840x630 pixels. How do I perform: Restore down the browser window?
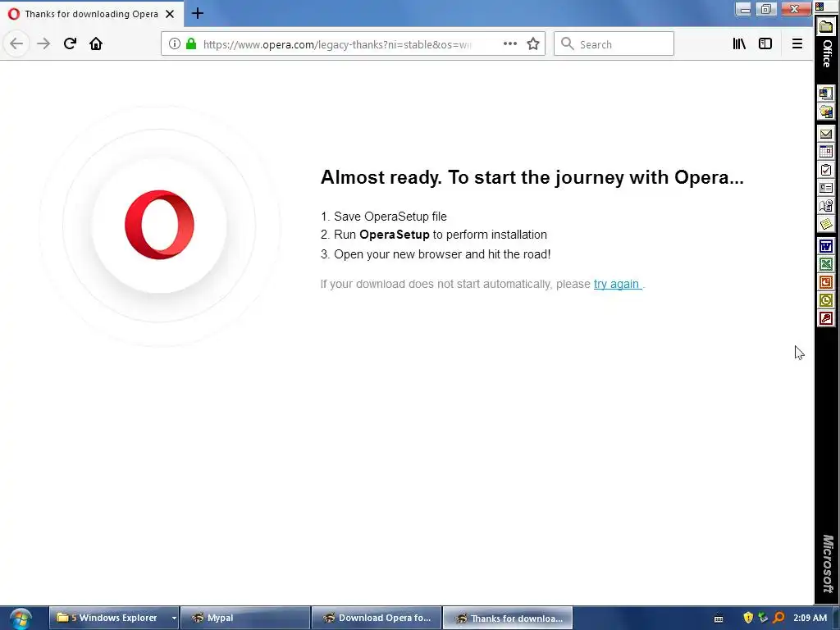[x=766, y=9]
